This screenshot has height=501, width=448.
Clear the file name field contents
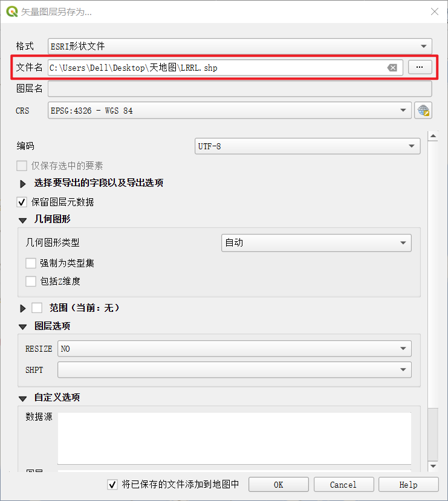(x=392, y=68)
